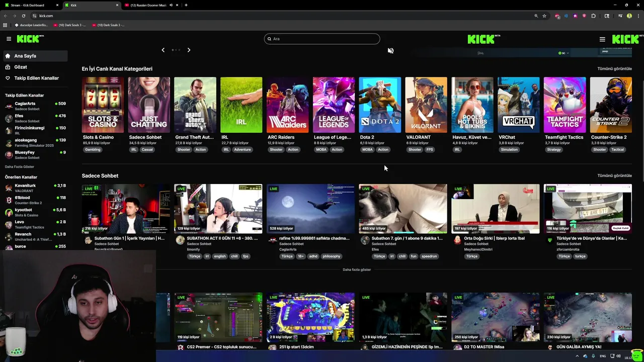The height and width of the screenshot is (362, 644).
Task: Open CaglarArts followed channel
Action: click(35, 106)
